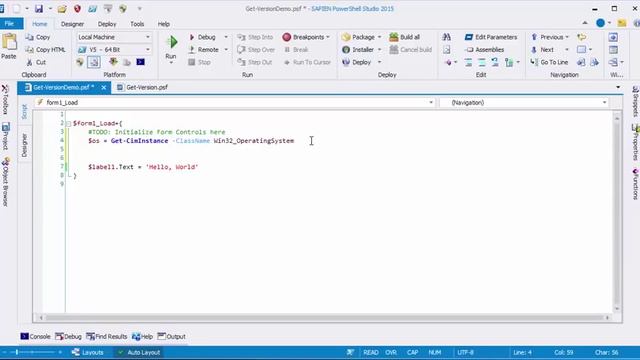Click the first globe icon in Platform group

click(80, 62)
